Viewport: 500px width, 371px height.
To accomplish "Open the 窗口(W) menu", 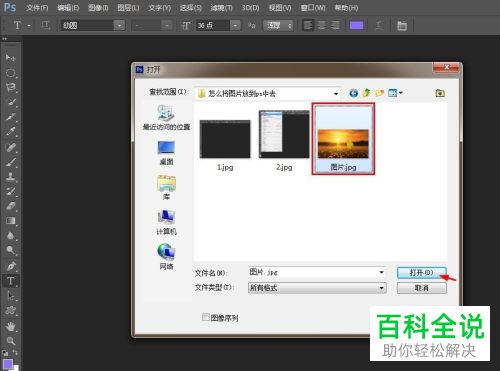I will 313,8.
